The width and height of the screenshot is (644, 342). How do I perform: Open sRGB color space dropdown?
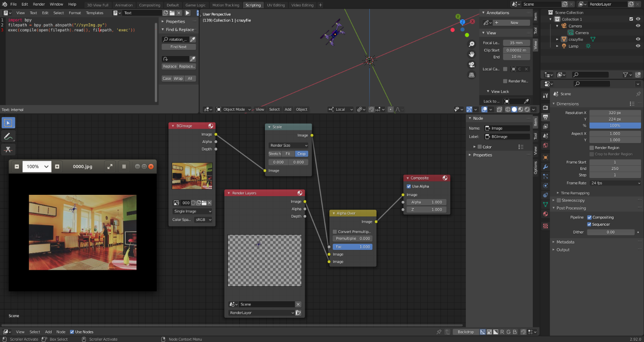[204, 220]
